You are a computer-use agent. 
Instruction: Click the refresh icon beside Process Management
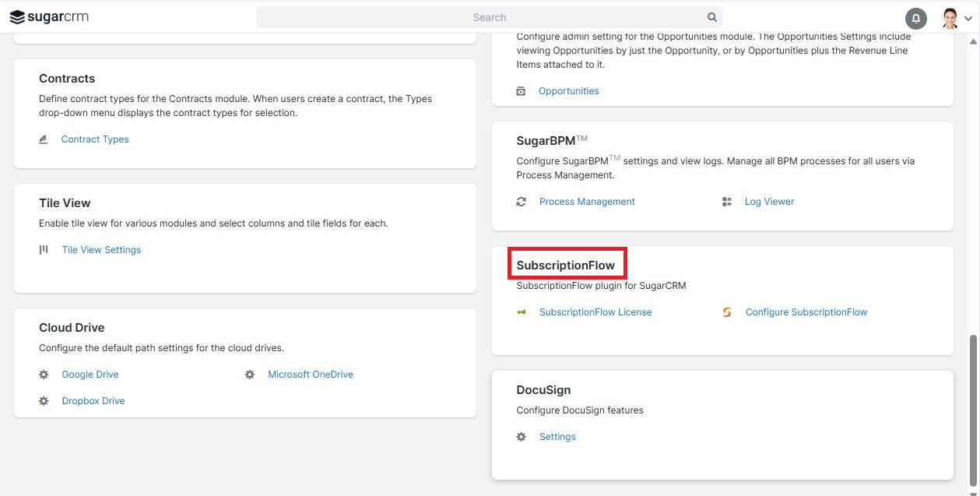[521, 201]
